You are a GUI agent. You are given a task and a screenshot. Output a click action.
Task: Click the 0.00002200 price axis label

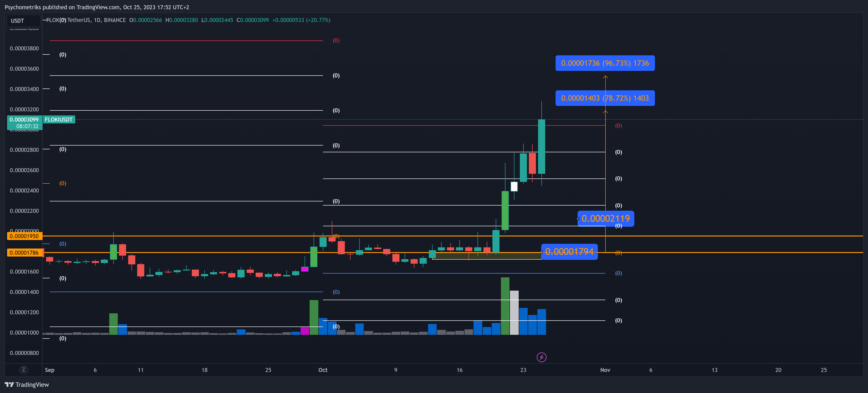(24, 211)
